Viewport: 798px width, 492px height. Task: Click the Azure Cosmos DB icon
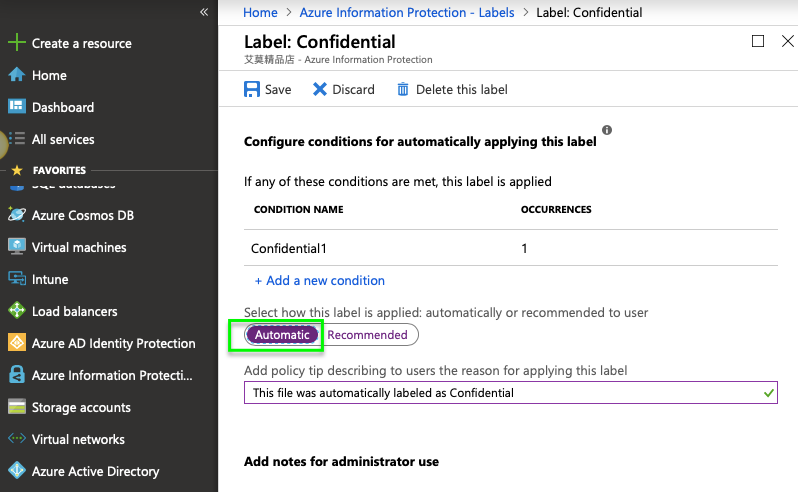tap(16, 215)
